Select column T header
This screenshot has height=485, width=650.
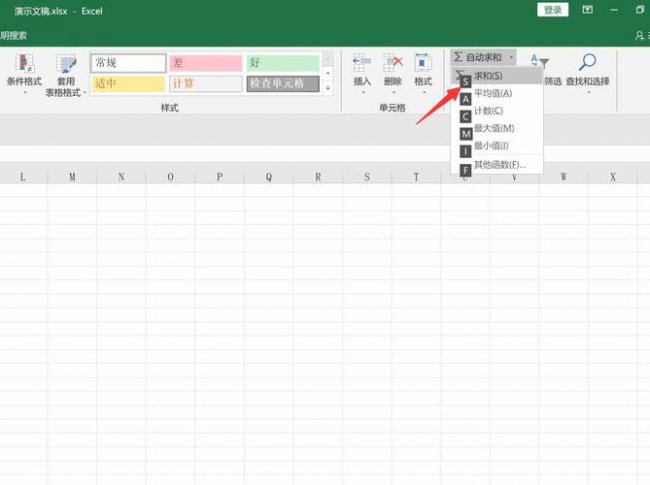pos(416,177)
